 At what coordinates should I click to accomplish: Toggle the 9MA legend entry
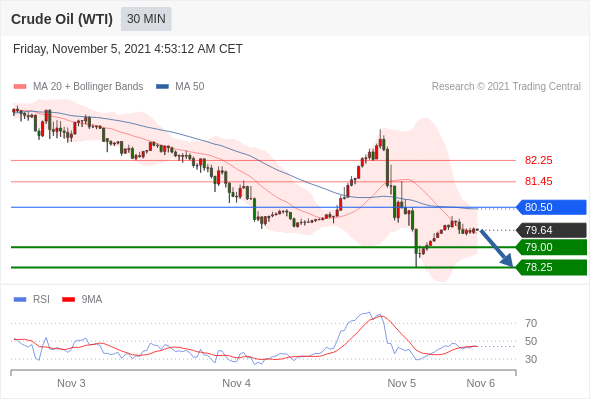(82, 300)
